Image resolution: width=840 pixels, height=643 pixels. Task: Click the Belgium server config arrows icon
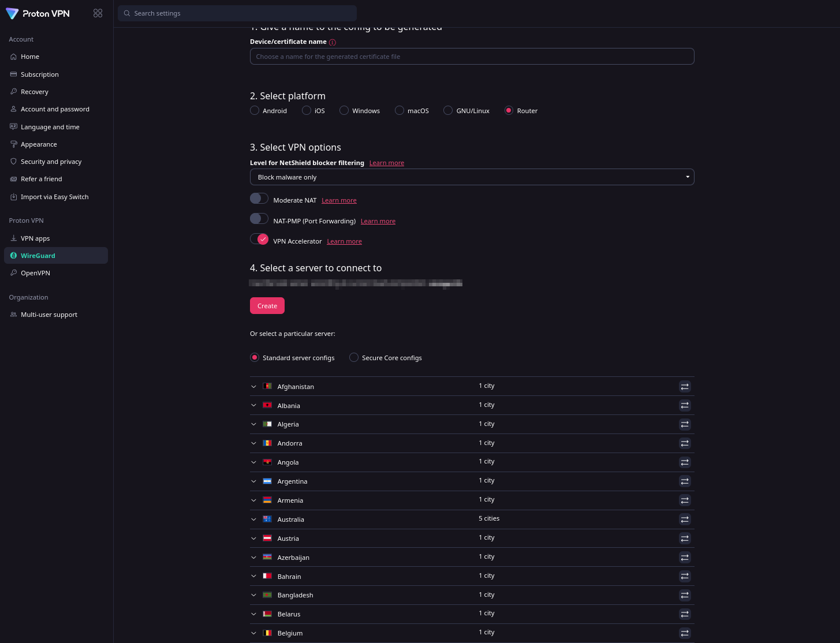tap(685, 633)
